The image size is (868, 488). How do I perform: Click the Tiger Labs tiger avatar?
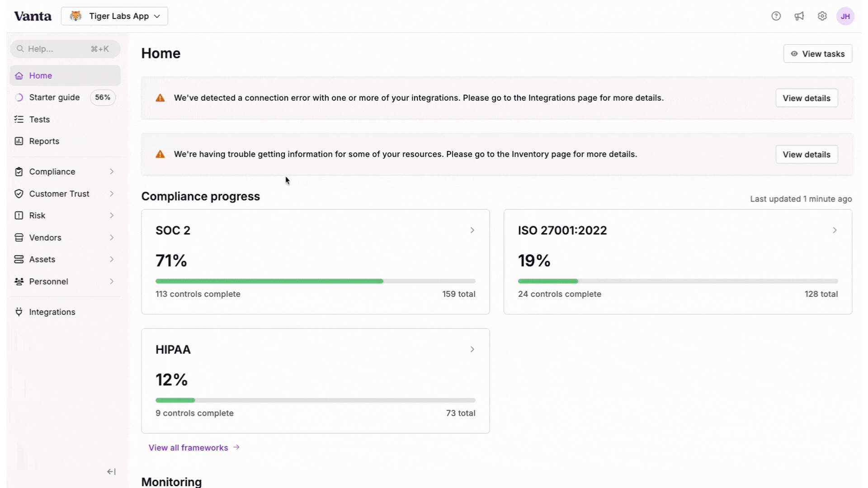(x=75, y=16)
